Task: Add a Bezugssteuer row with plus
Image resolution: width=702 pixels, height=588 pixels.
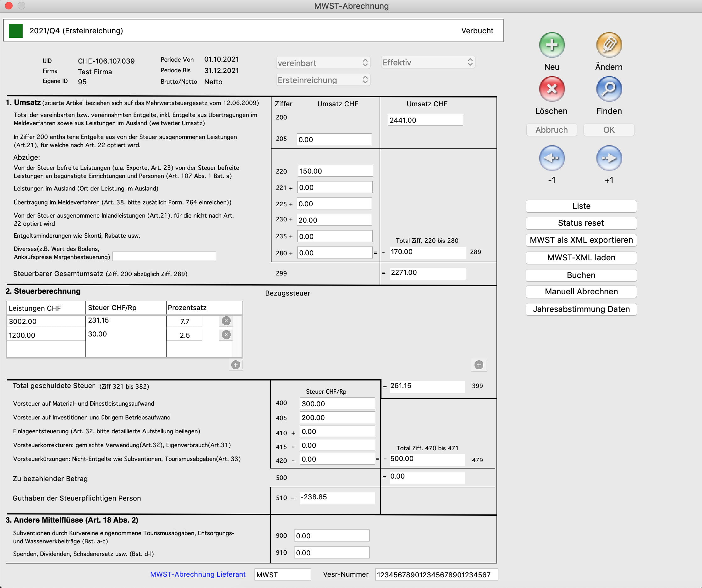Action: pyautogui.click(x=479, y=365)
